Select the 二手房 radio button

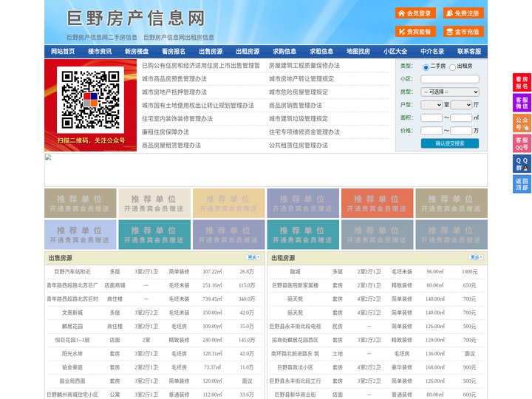coord(426,67)
